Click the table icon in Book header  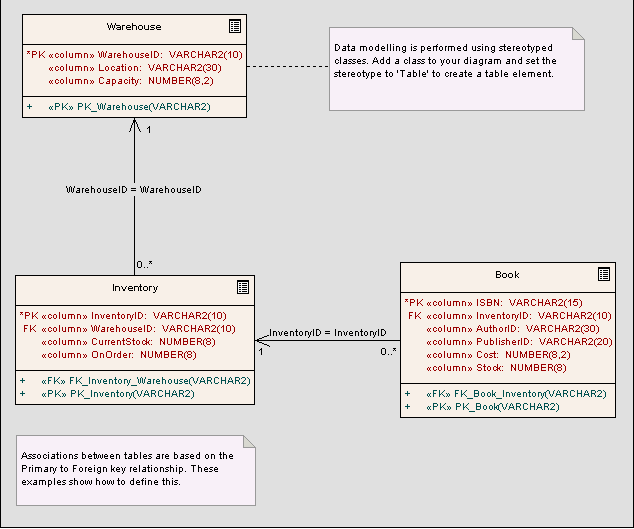pyautogui.click(x=603, y=274)
